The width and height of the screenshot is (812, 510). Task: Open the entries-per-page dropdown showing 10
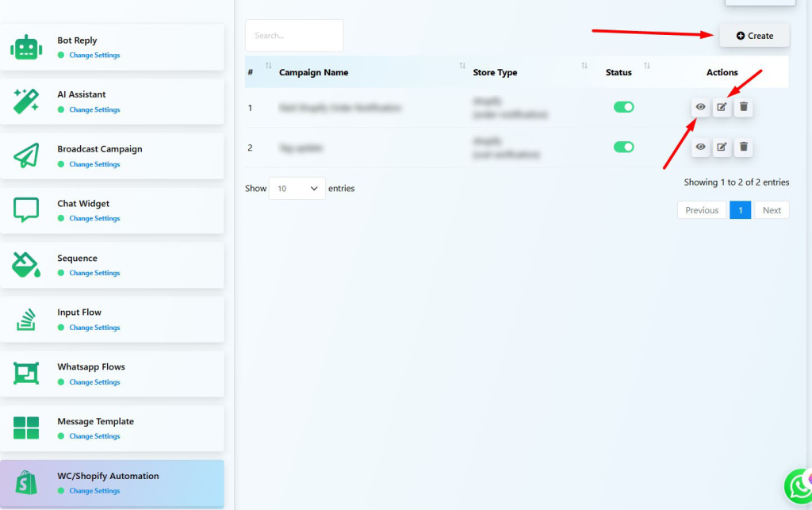(297, 189)
